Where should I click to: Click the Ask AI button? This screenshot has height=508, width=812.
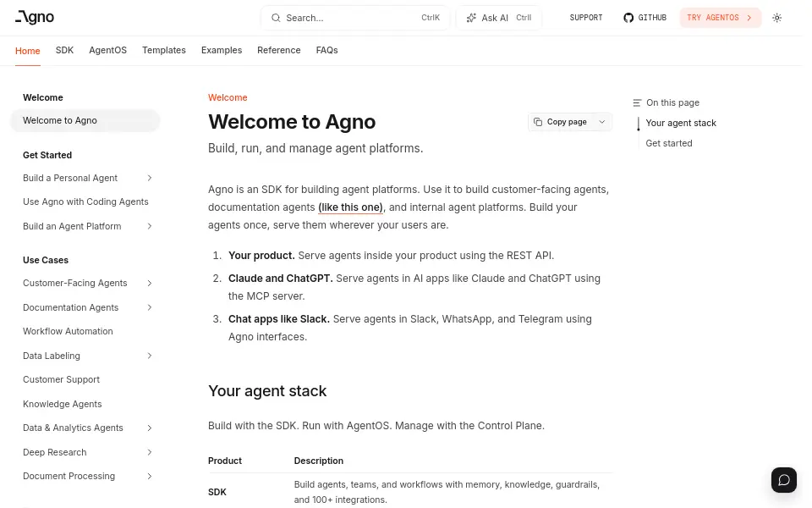tap(499, 18)
